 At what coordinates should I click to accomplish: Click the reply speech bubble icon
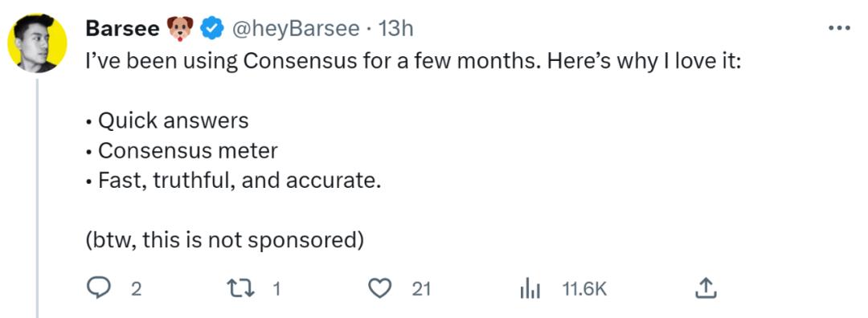(99, 288)
